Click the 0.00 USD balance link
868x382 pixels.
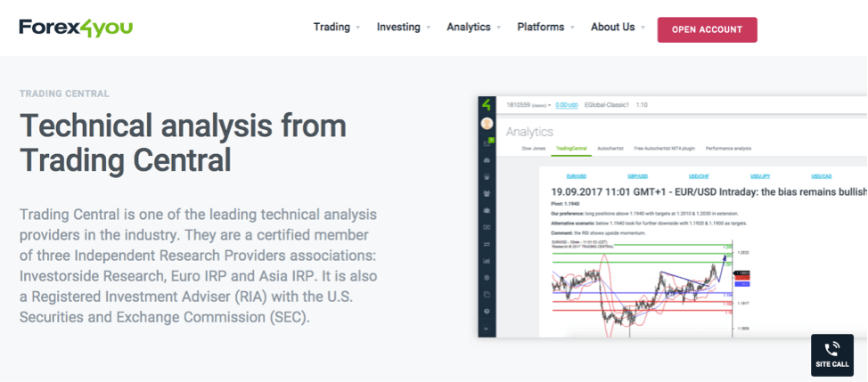point(567,104)
